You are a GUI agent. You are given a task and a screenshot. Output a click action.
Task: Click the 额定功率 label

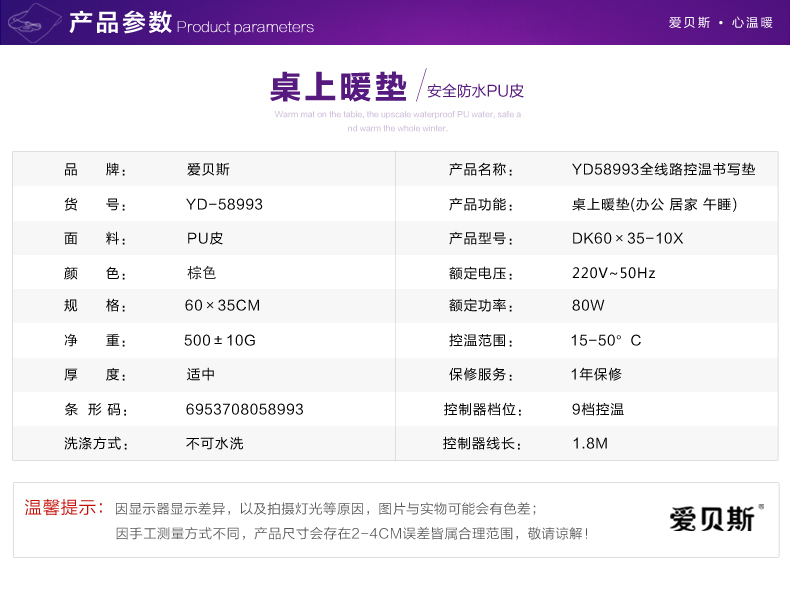pos(481,305)
